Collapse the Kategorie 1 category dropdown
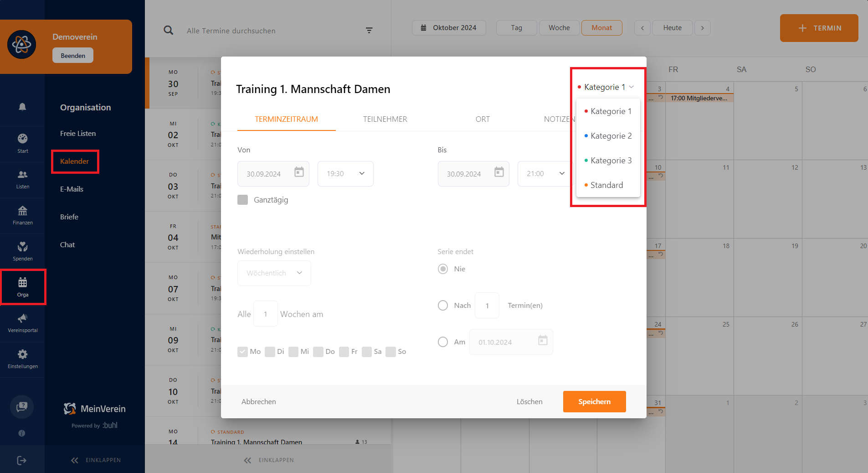This screenshot has height=473, width=868. 606,87
